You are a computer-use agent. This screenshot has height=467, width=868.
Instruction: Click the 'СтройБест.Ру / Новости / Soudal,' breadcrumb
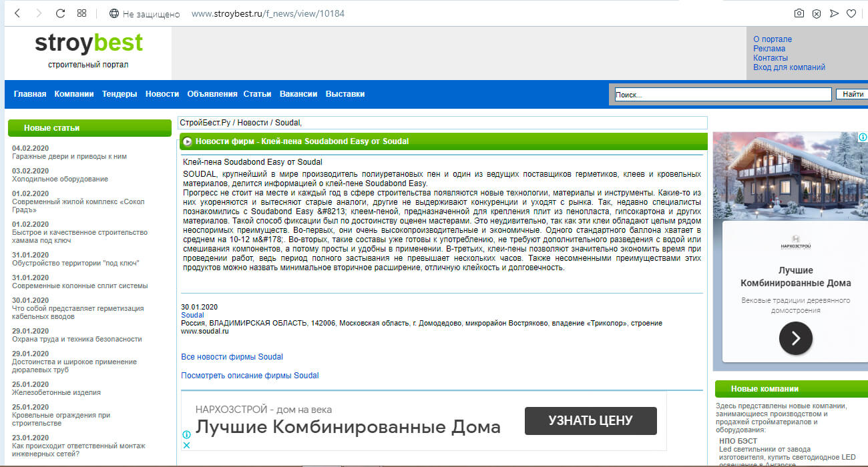pos(240,123)
